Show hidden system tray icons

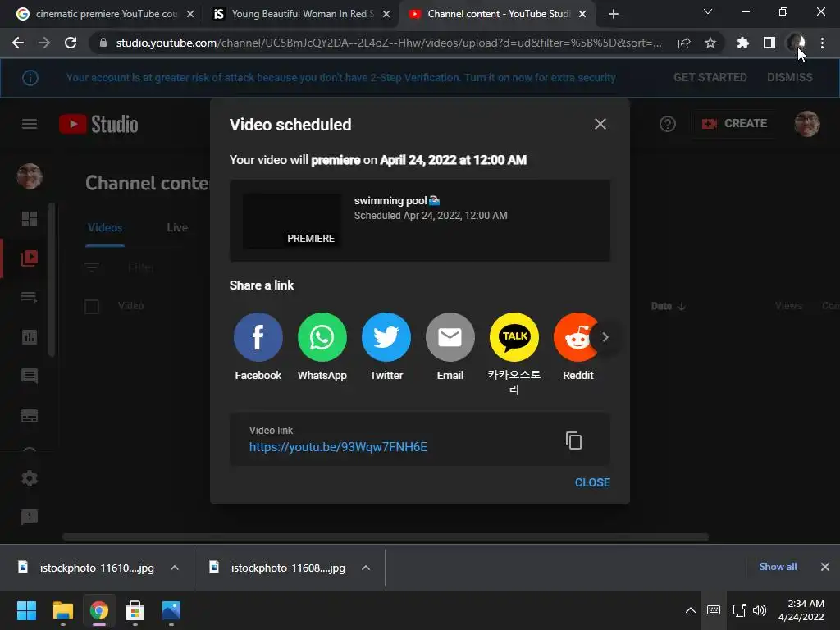pyautogui.click(x=691, y=610)
